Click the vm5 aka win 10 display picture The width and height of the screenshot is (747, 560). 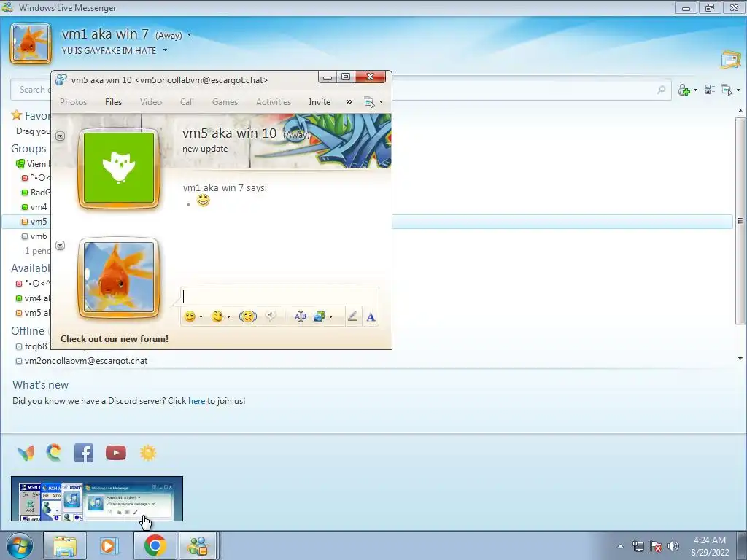(x=119, y=168)
